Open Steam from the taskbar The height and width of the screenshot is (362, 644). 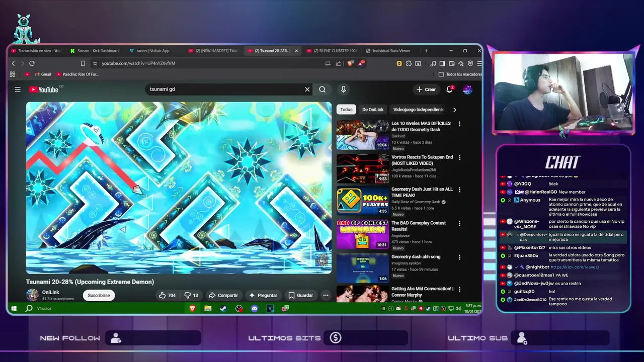pyautogui.click(x=223, y=308)
